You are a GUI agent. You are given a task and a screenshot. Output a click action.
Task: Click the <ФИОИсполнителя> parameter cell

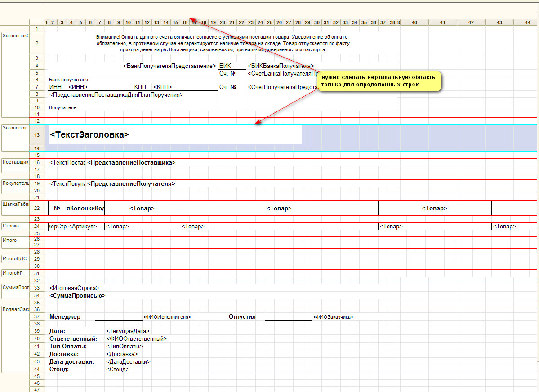(167, 317)
